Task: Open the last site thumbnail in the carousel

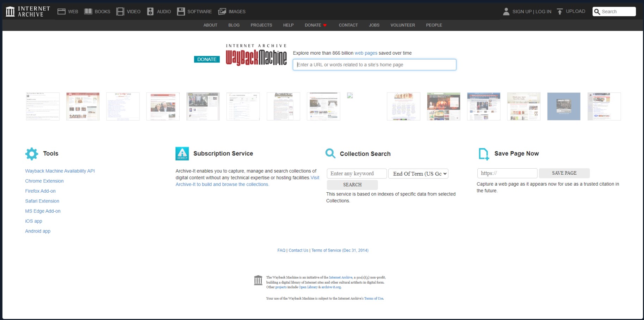Action: [604, 107]
